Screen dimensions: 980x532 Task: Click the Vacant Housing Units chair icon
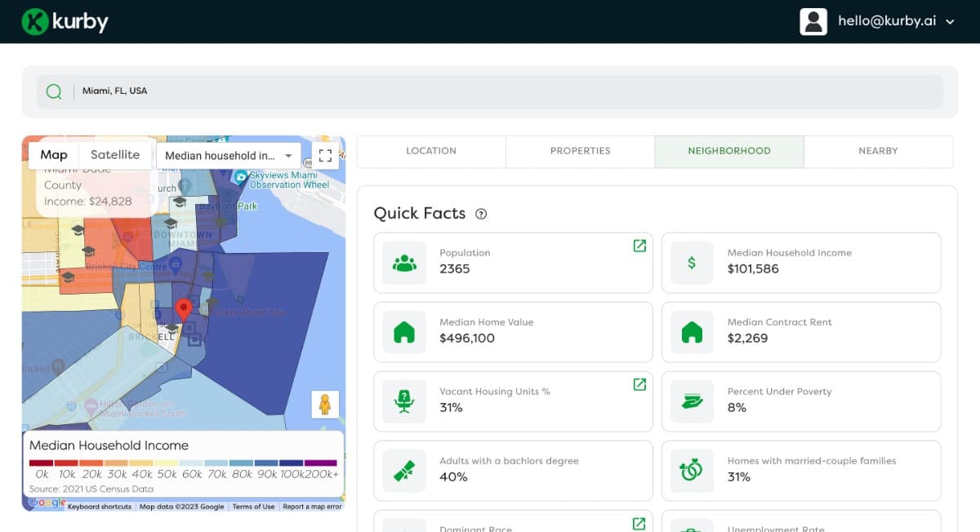point(404,401)
